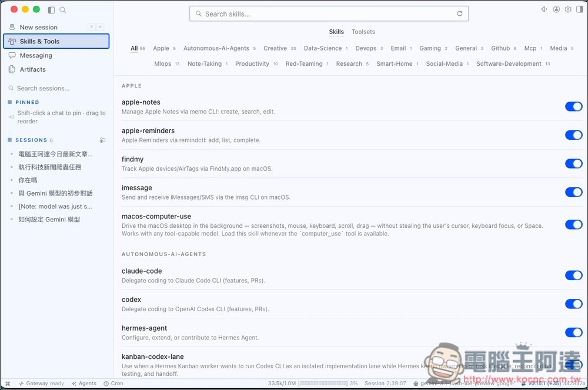The image size is (588, 390).
Task: Open the Artifacts section
Action: [x=56, y=69]
